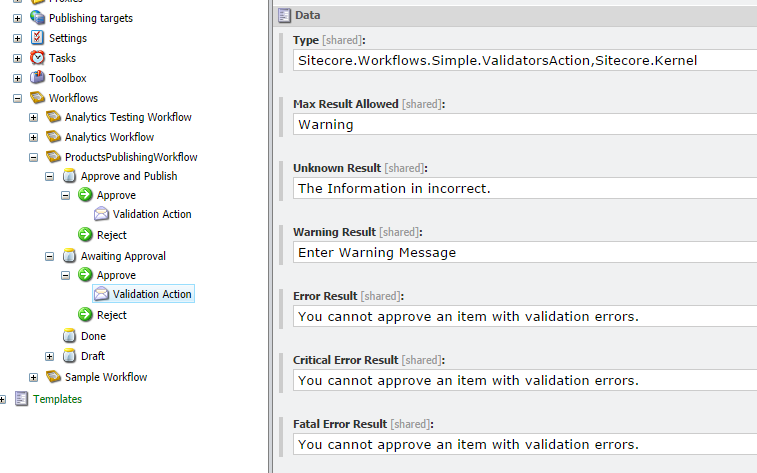Click the Done workflow state icon
757x473 pixels.
pos(69,335)
